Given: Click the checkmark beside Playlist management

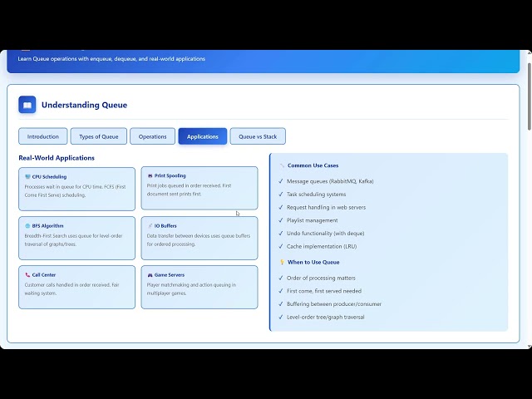Looking at the screenshot, I should pos(281,220).
